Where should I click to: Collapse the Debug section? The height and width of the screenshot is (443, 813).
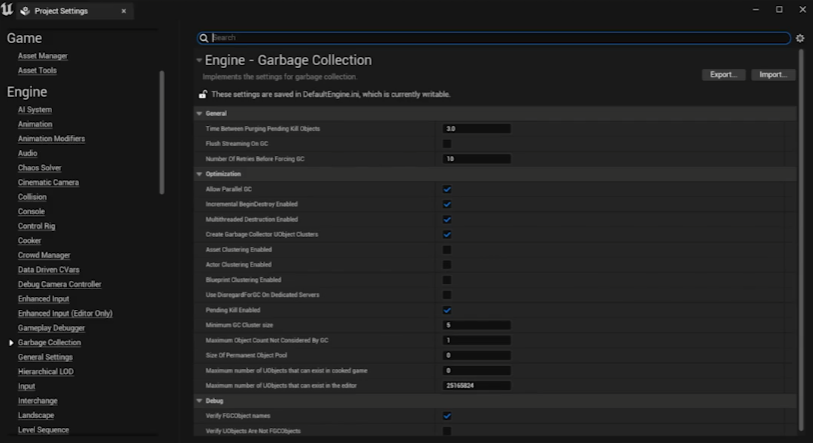pyautogui.click(x=199, y=400)
